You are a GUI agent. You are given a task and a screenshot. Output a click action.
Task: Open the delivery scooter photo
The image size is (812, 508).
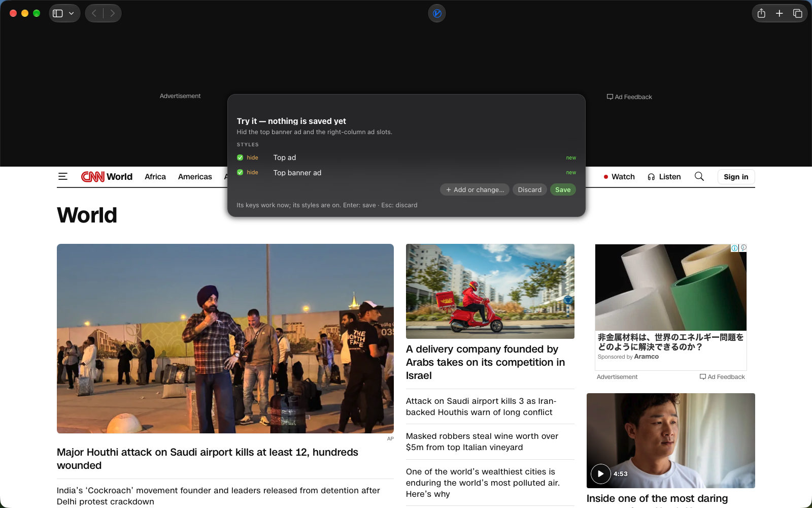pyautogui.click(x=490, y=291)
